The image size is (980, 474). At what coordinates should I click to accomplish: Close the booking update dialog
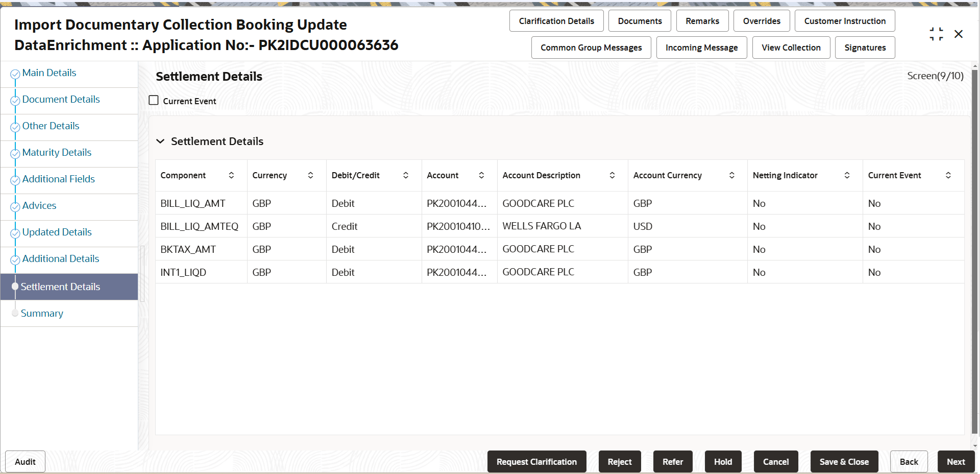tap(959, 34)
